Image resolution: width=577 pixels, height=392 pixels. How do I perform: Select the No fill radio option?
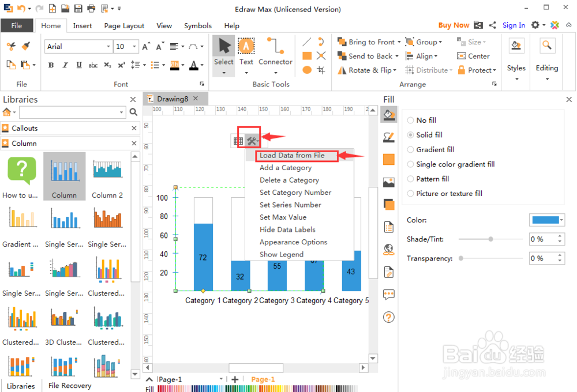422,120
